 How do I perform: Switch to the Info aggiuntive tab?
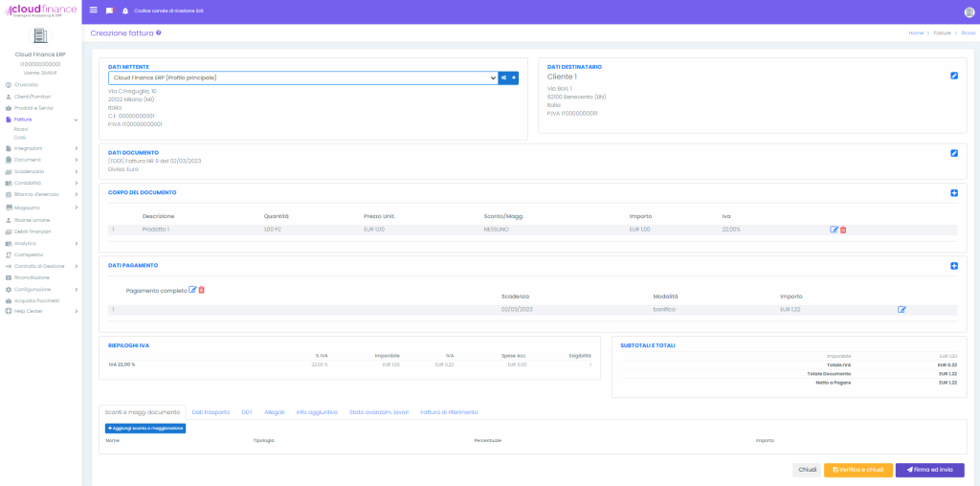[317, 412]
